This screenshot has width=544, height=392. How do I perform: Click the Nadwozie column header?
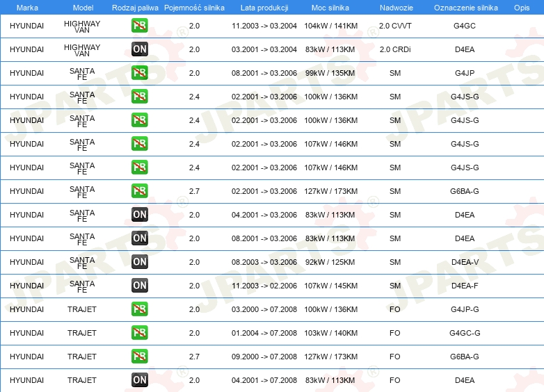pyautogui.click(x=397, y=8)
